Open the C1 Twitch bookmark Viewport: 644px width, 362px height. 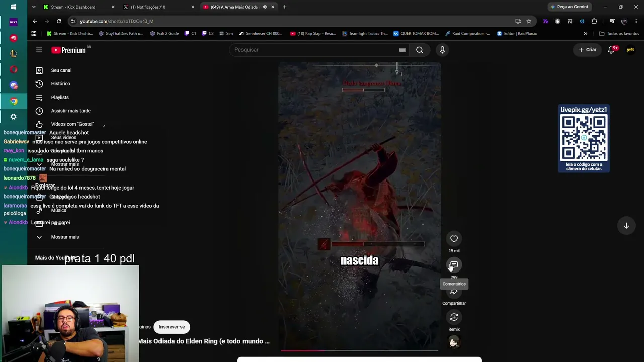[x=190, y=34]
